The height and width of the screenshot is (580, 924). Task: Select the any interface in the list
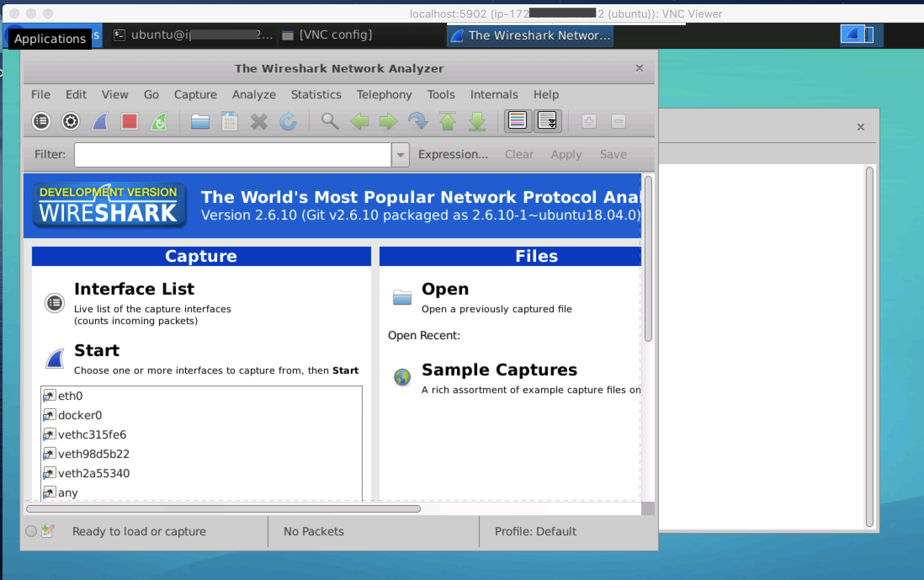click(x=201, y=492)
